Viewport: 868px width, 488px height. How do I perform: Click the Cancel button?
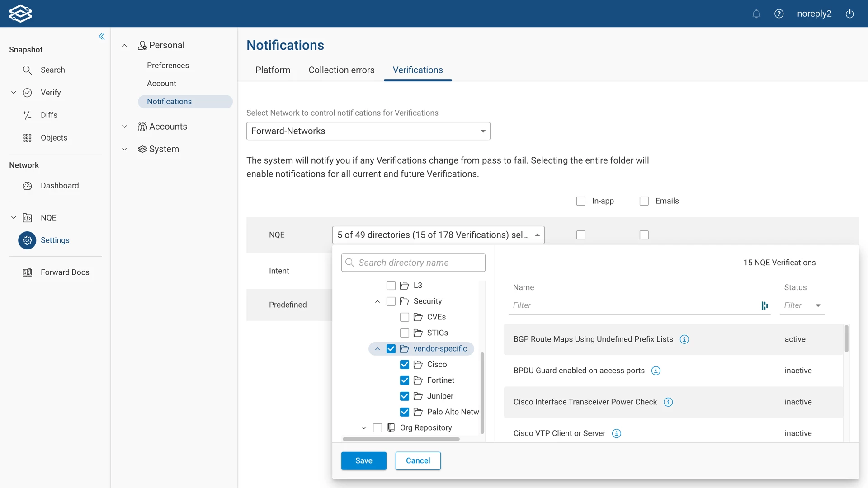coord(418,460)
